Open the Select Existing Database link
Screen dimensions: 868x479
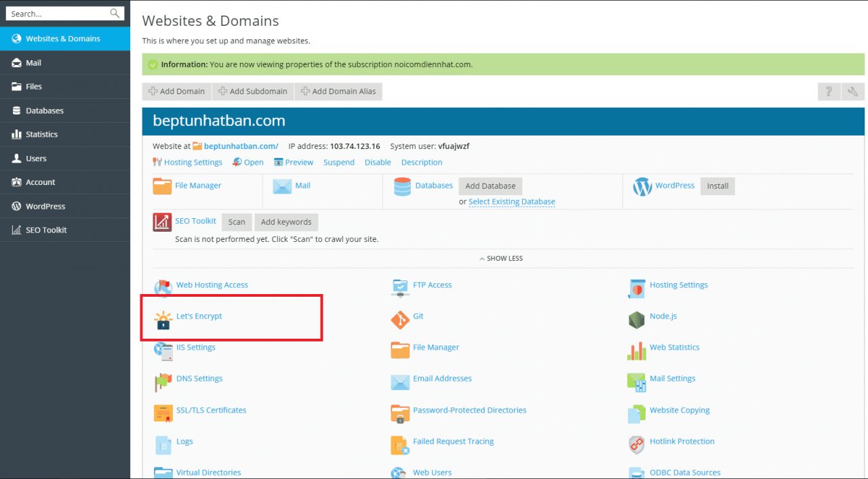coord(512,202)
